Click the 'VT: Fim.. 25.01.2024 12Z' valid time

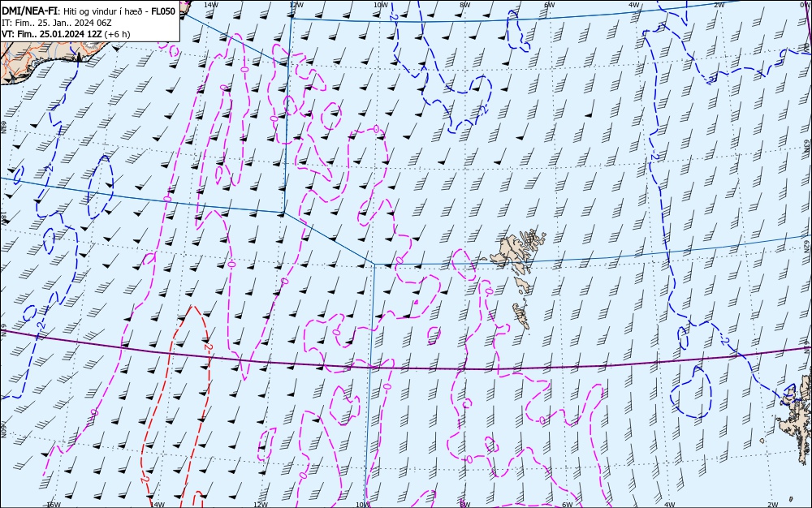(x=52, y=34)
